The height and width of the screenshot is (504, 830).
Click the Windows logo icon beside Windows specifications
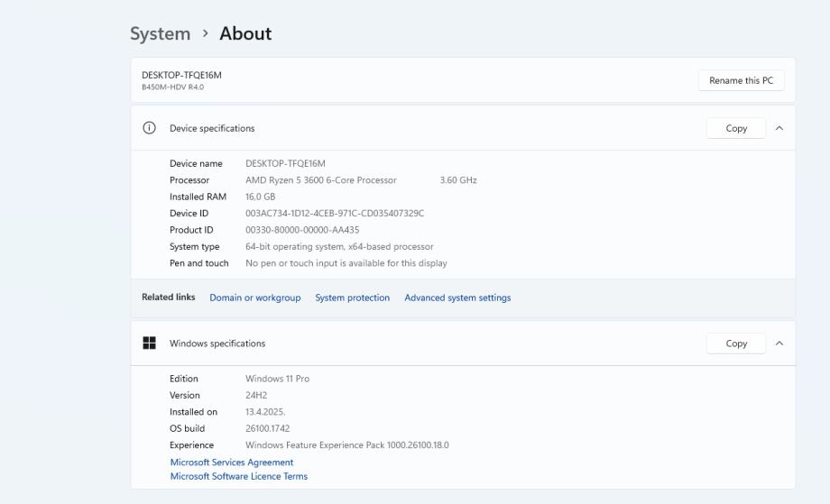tap(150, 344)
